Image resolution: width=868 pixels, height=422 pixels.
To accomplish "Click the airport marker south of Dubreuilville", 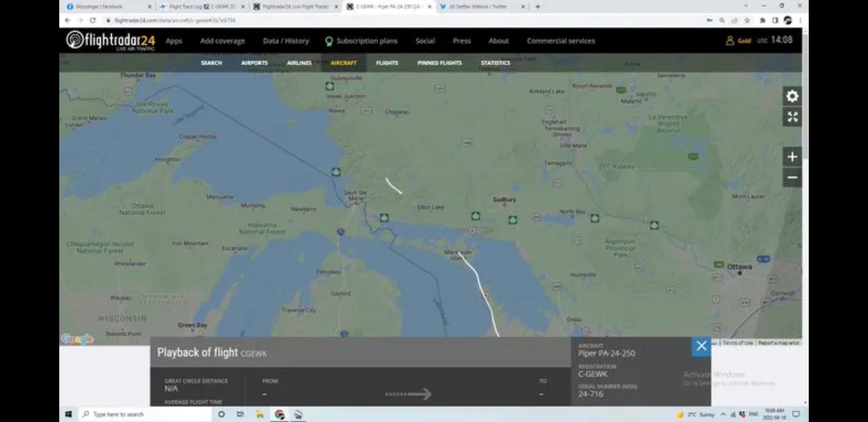I will coord(330,86).
